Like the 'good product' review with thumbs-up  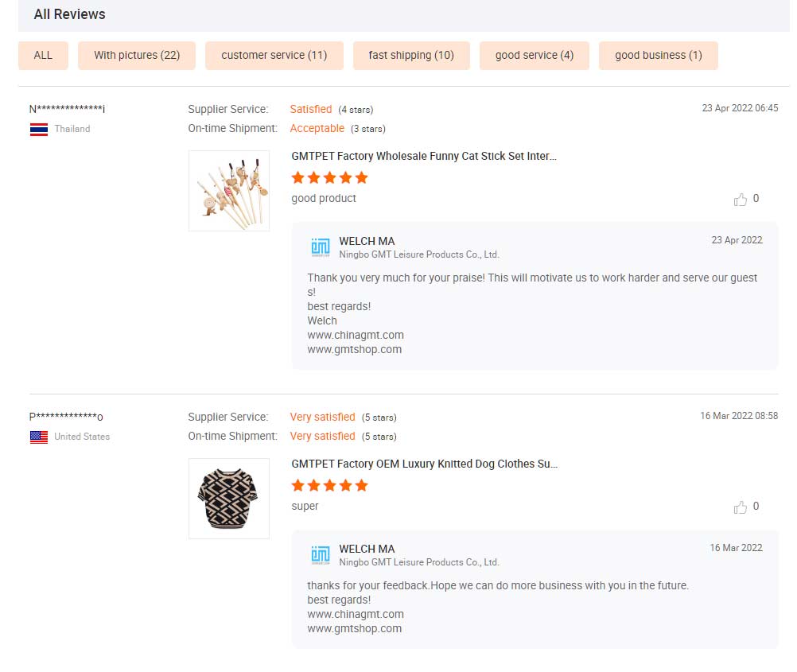pyautogui.click(x=741, y=200)
